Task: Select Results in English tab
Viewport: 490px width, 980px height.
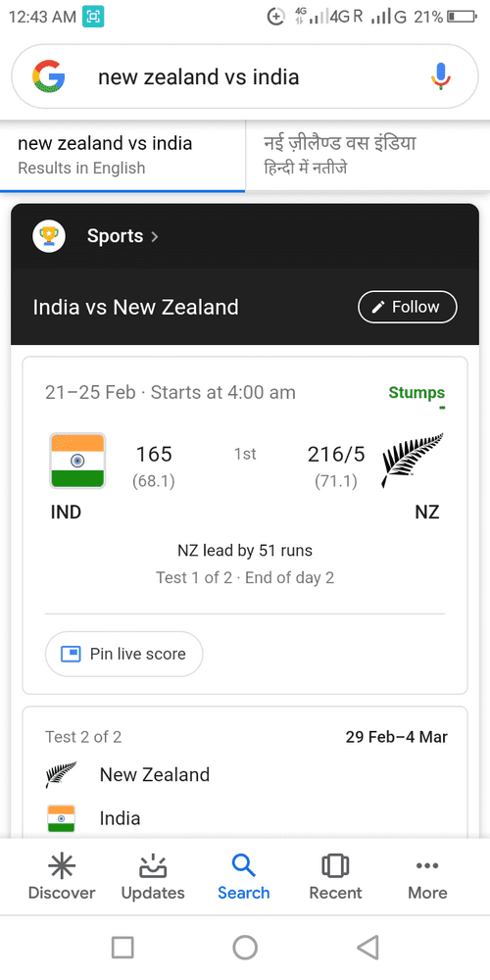Action: coord(122,156)
